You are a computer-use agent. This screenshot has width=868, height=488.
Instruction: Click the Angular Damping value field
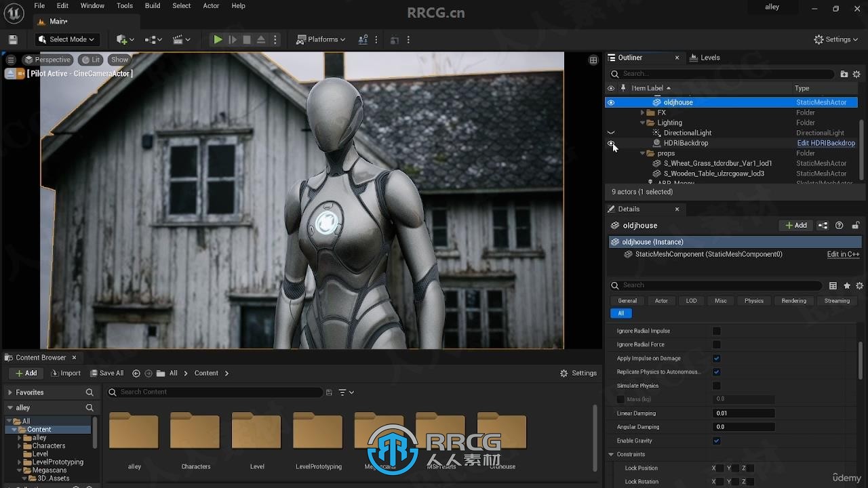click(x=744, y=427)
